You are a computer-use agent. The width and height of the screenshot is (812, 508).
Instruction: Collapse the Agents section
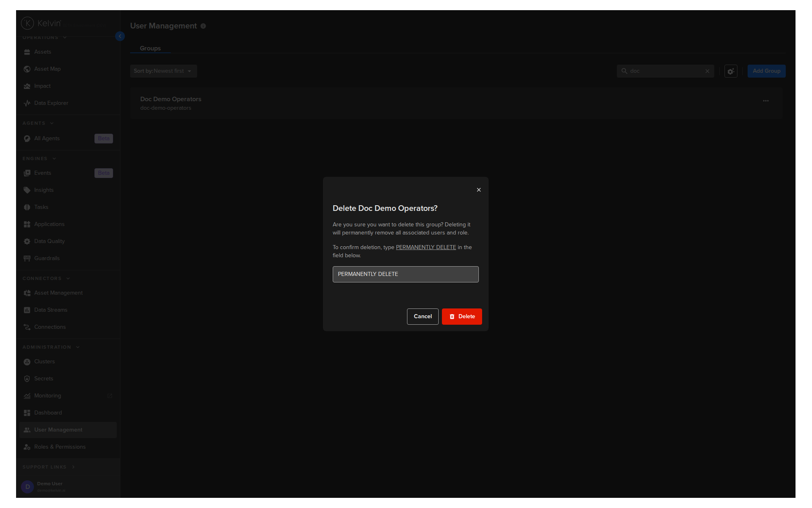pos(38,123)
